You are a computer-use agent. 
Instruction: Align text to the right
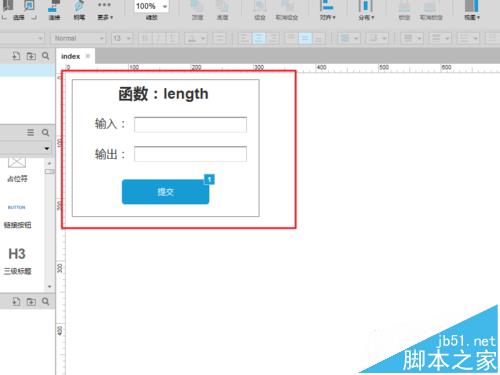pyautogui.click(x=273, y=38)
